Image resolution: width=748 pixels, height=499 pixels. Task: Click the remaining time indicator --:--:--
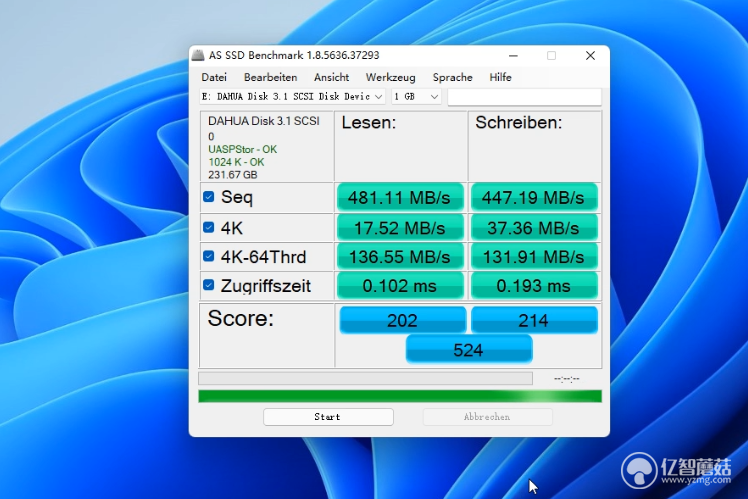click(x=566, y=379)
